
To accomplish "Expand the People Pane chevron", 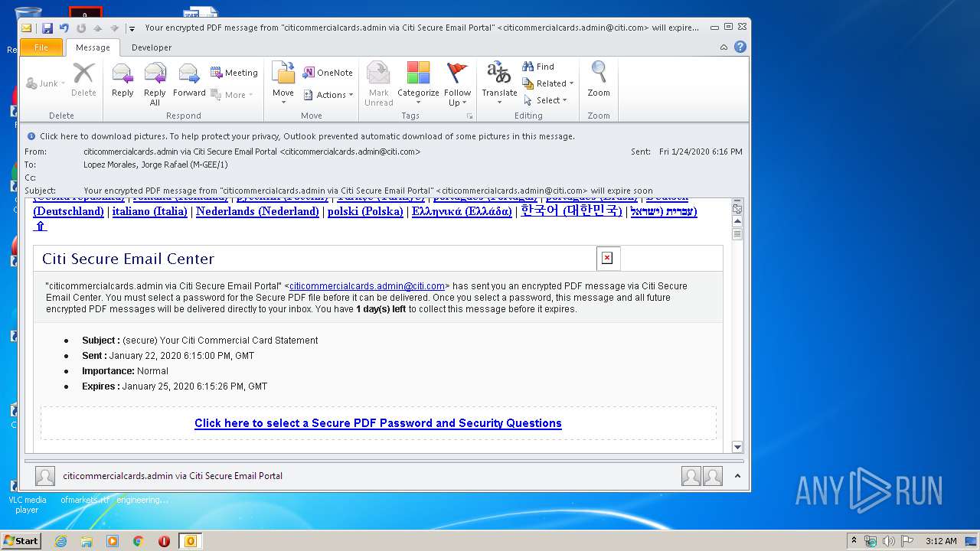I will coord(737,476).
